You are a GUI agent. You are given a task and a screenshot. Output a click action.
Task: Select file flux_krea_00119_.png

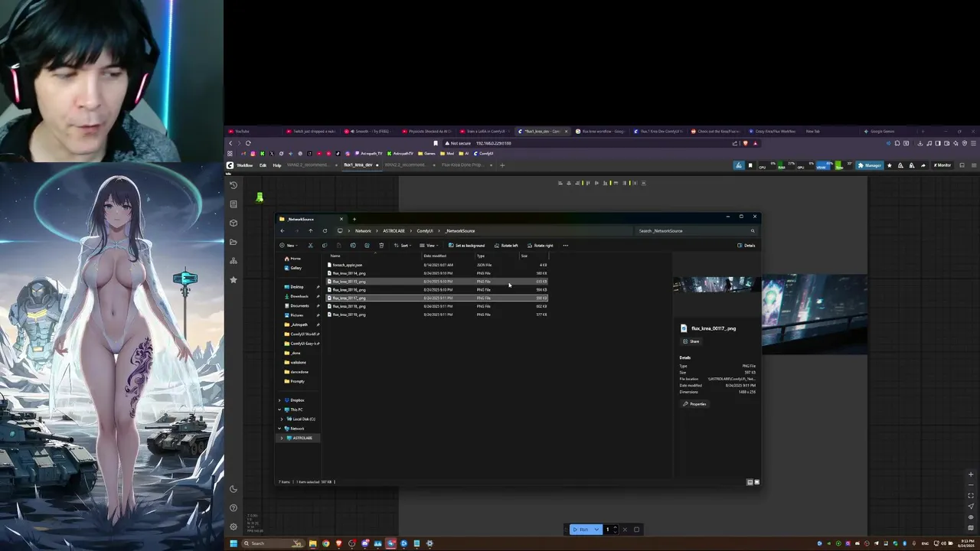(436, 315)
